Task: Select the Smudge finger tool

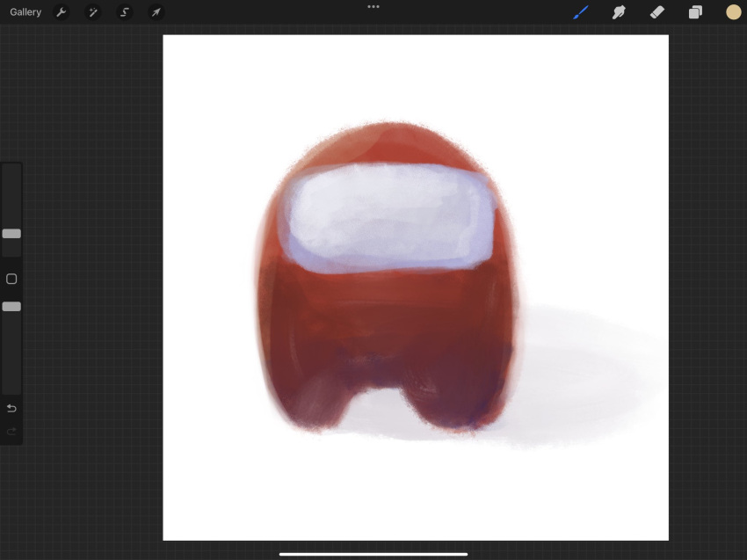Action: point(619,12)
